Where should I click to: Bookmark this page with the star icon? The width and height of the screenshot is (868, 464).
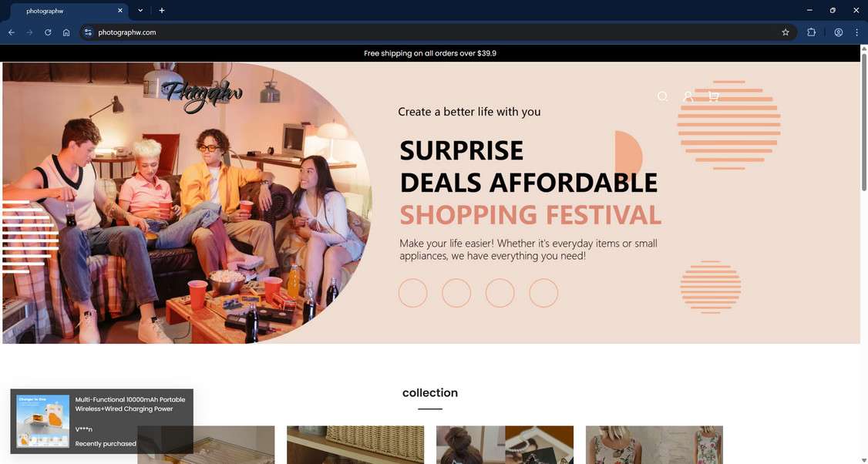pyautogui.click(x=786, y=32)
